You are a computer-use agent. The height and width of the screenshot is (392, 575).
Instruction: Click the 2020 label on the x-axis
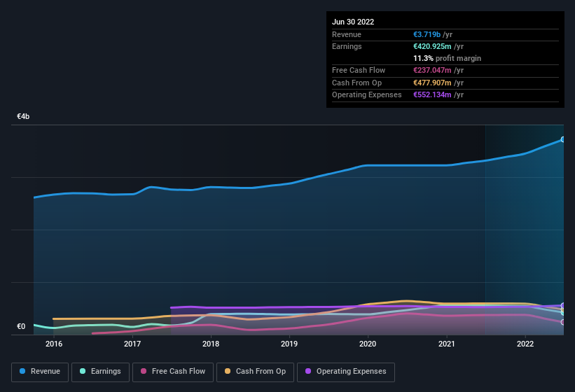click(x=368, y=344)
